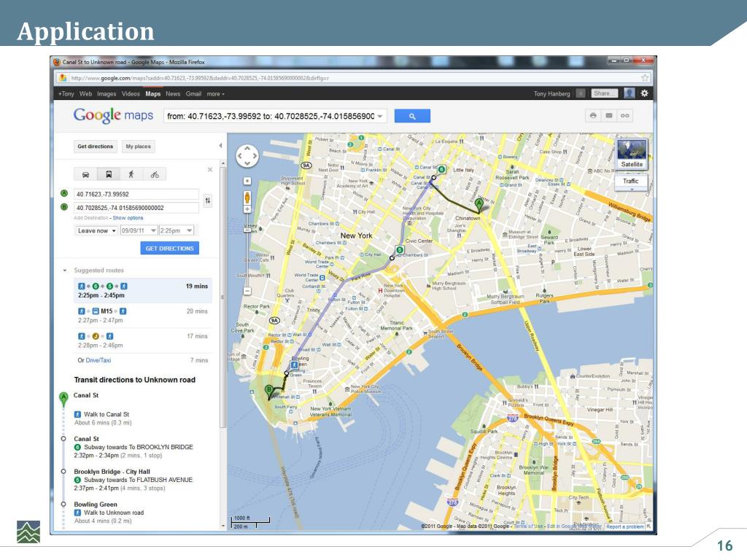Select public transit travel mode

point(109,175)
